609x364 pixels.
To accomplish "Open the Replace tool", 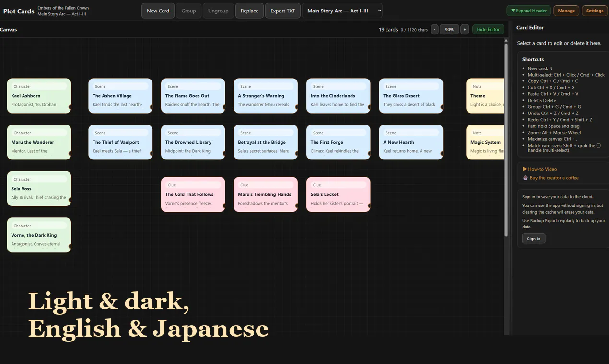I will pyautogui.click(x=249, y=11).
